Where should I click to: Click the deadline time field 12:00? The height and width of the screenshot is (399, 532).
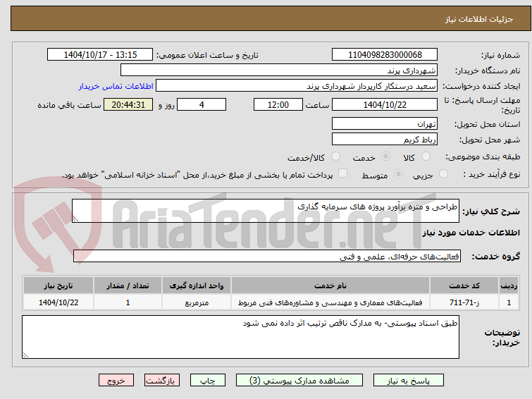point(278,104)
